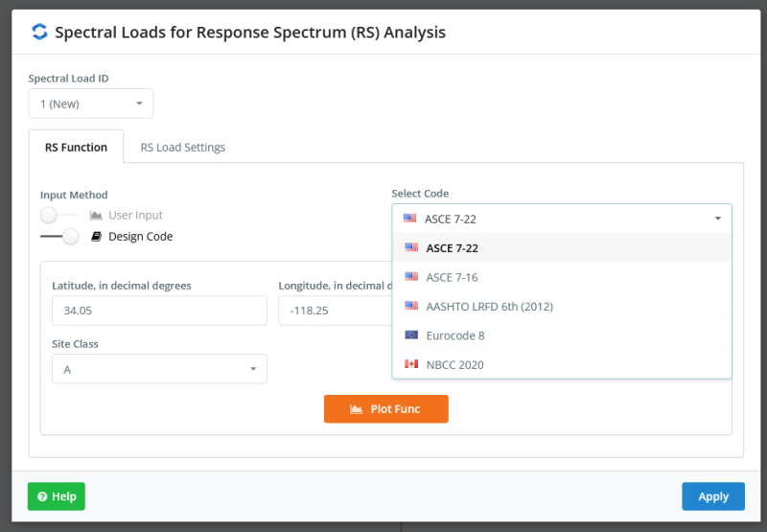Click the Canadian flag beside NBCC 2020

pos(411,364)
